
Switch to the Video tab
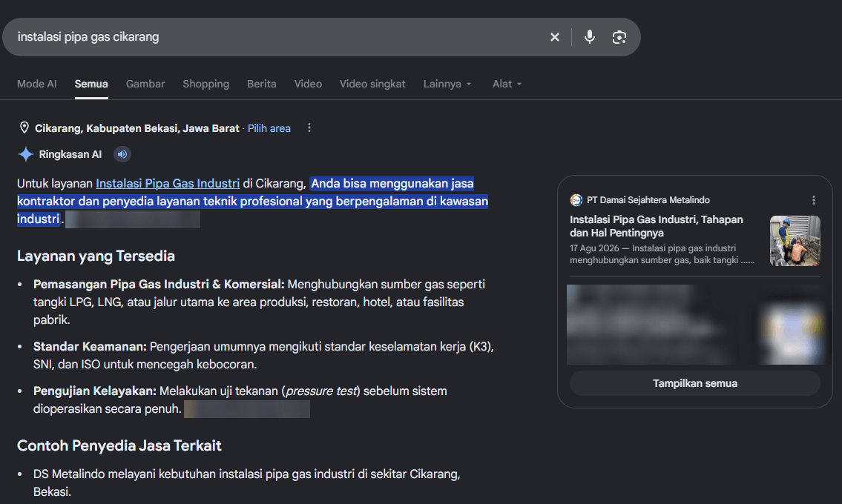[308, 84]
